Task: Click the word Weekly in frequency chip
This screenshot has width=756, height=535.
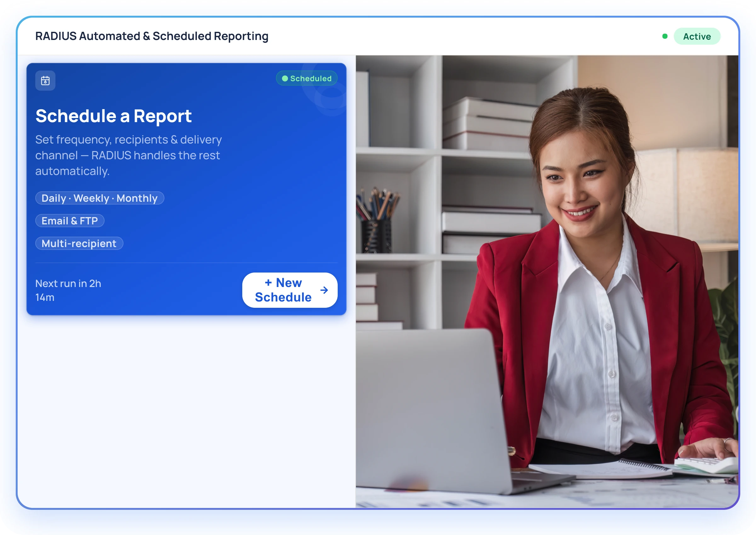Action: (91, 198)
